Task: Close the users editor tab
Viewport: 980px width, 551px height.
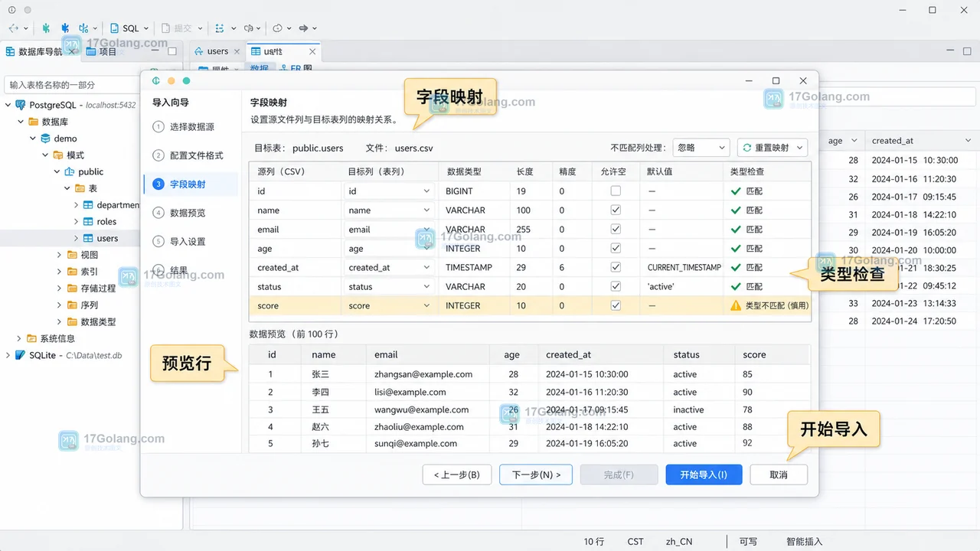Action: pos(237,51)
